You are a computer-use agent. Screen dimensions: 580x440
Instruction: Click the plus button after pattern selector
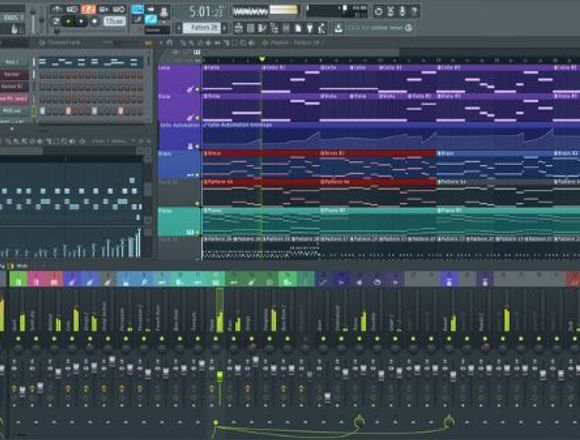[224, 28]
